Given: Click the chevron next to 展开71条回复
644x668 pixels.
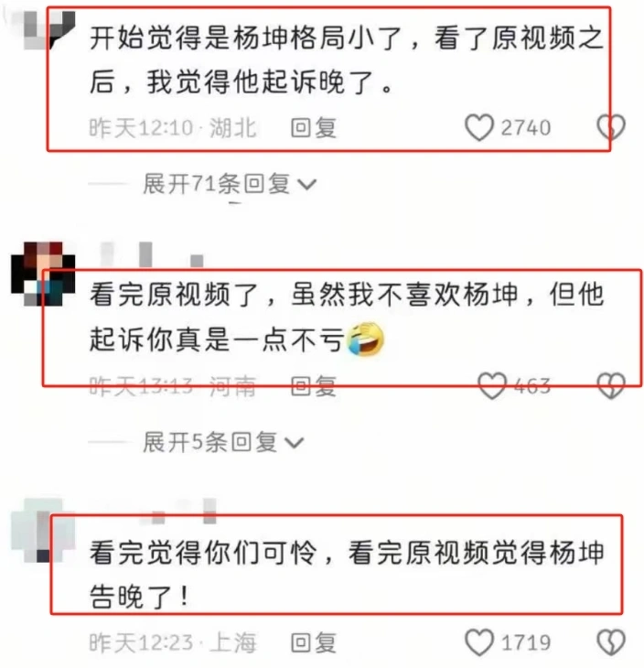Looking at the screenshot, I should 307,185.
